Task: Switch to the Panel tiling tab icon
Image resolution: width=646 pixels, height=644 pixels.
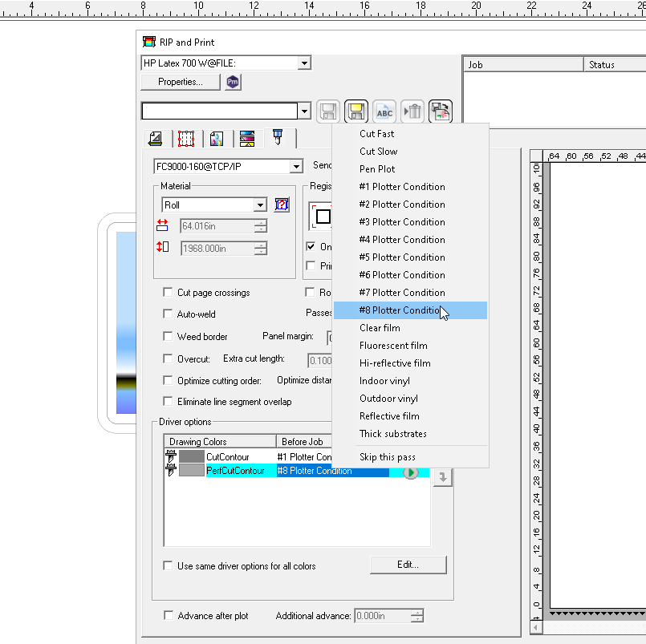Action: [x=186, y=139]
